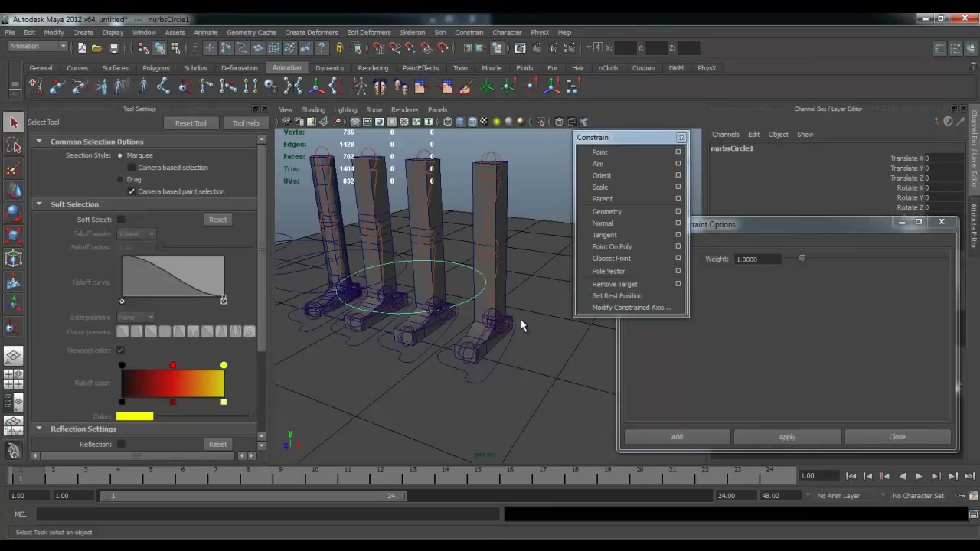The image size is (980, 551).
Task: Select the Paint Selection tool icon
Action: point(14,169)
